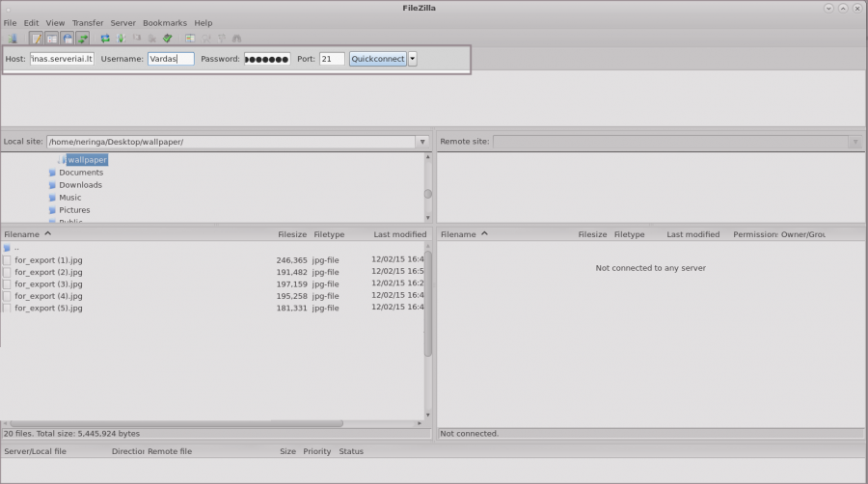Click the transfer queue Server/Local file header
This screenshot has height=484, width=868.
click(35, 451)
